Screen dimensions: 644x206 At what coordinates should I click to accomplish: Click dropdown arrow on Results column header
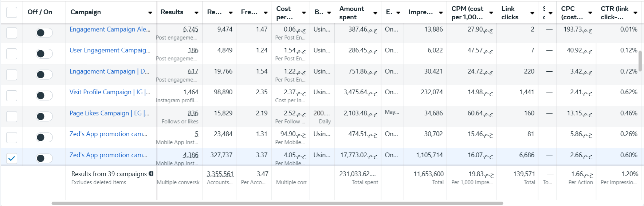196,13
